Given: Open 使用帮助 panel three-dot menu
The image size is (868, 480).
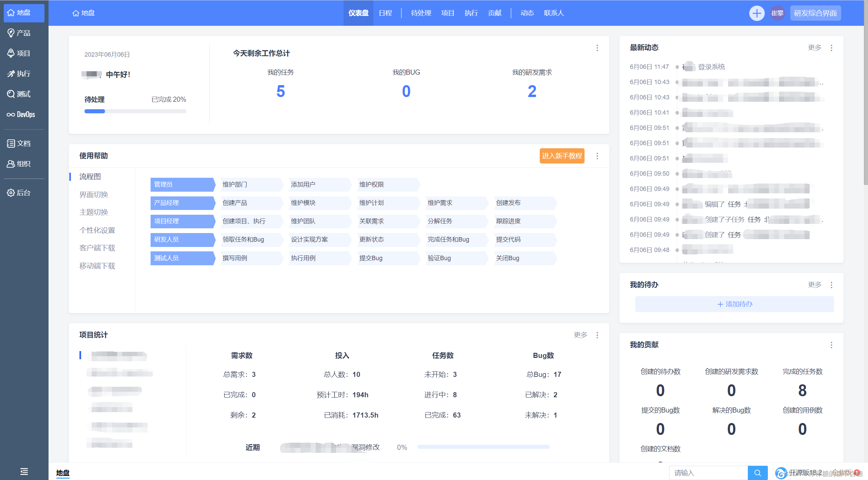Looking at the screenshot, I should (x=597, y=156).
